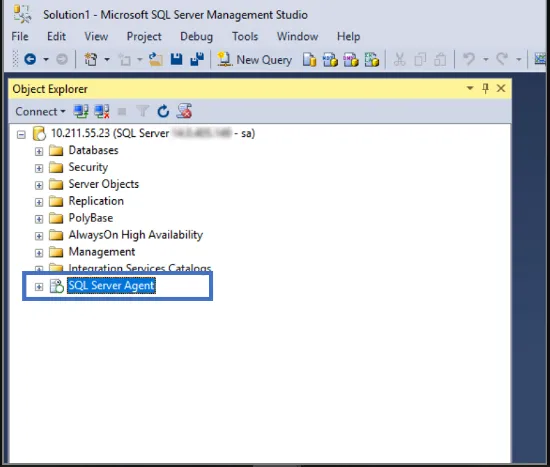Select the 10.211.55.23 server tree item

tap(153, 133)
